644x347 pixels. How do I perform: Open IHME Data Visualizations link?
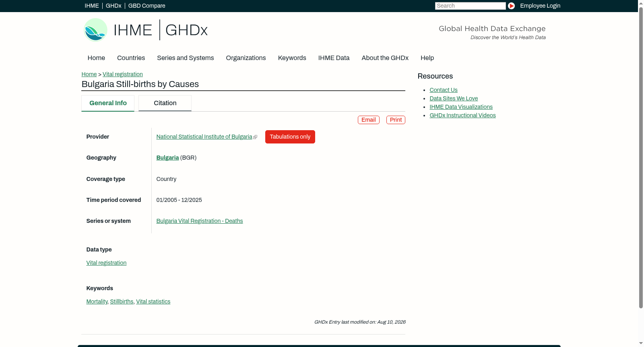[x=461, y=107]
